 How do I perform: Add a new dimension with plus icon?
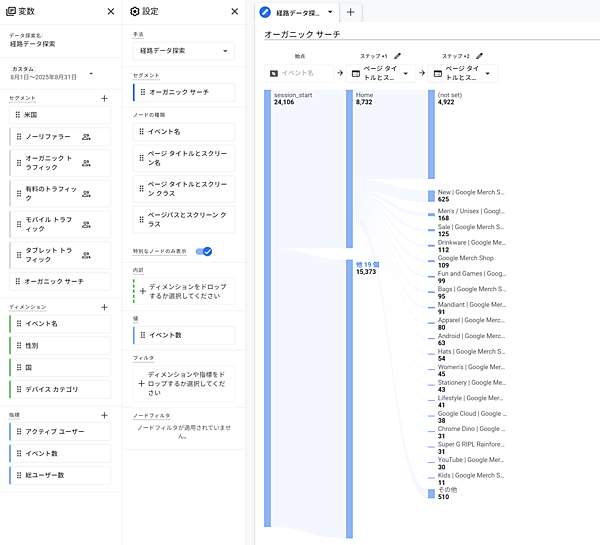pyautogui.click(x=105, y=307)
